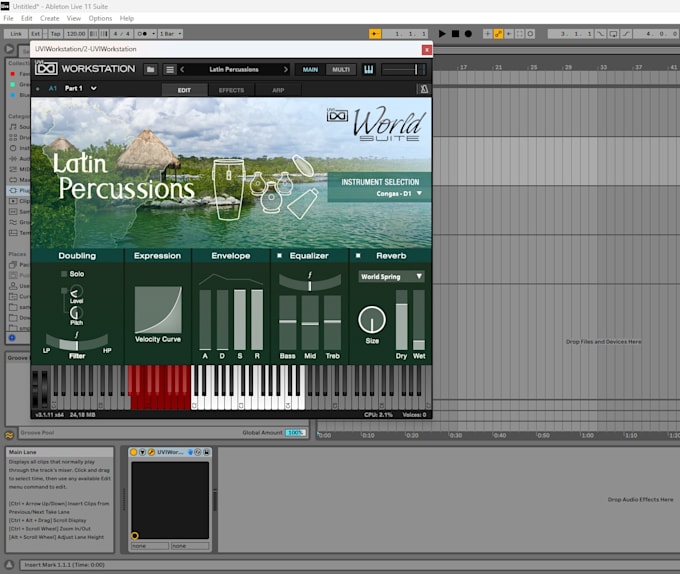Toggle punch-out switch icon
The height and width of the screenshot is (574, 680).
[626, 33]
